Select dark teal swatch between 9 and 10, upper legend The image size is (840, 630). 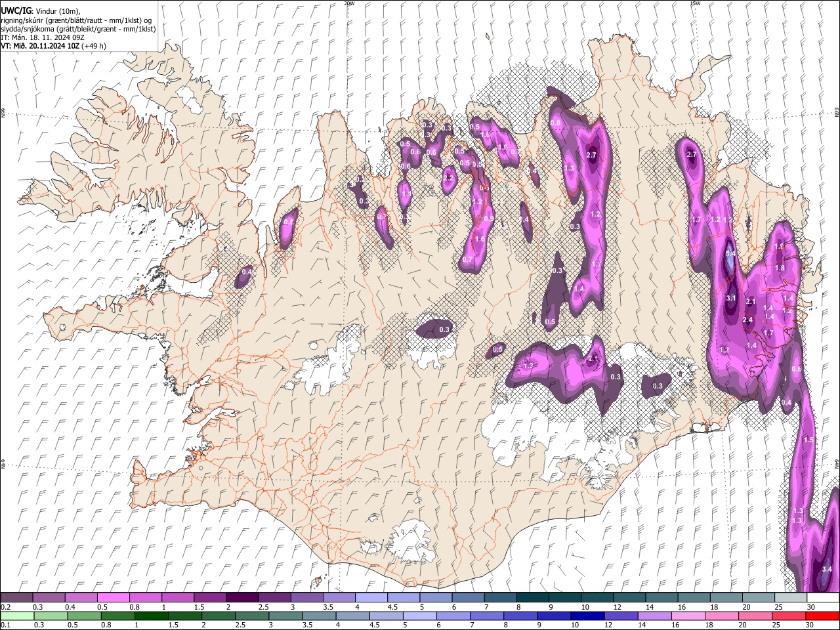(565, 598)
